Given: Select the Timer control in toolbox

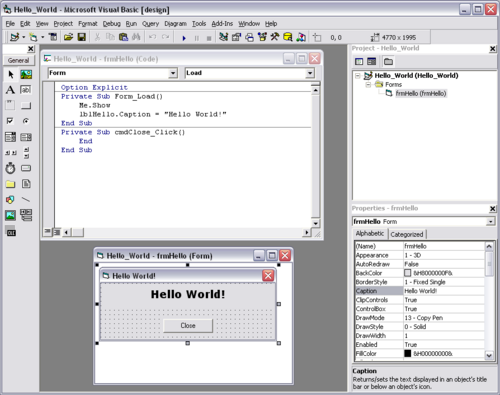Looking at the screenshot, I should [10, 168].
